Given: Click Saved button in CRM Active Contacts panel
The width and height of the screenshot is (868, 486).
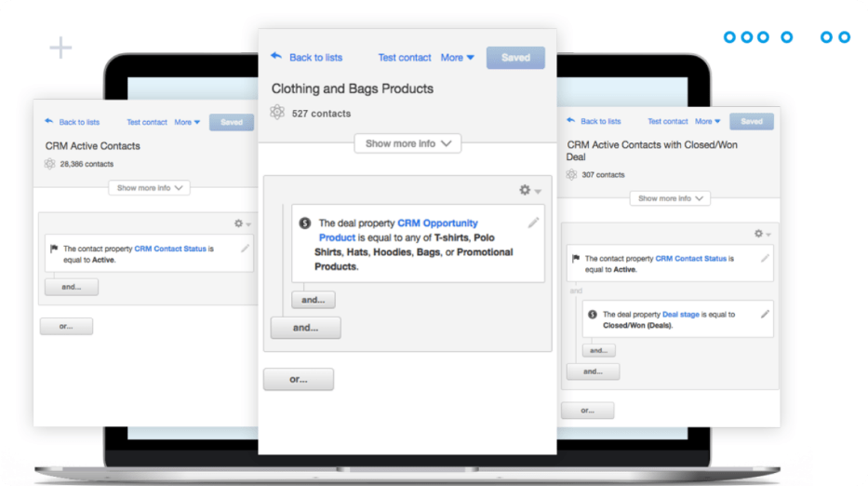Looking at the screenshot, I should [x=232, y=122].
